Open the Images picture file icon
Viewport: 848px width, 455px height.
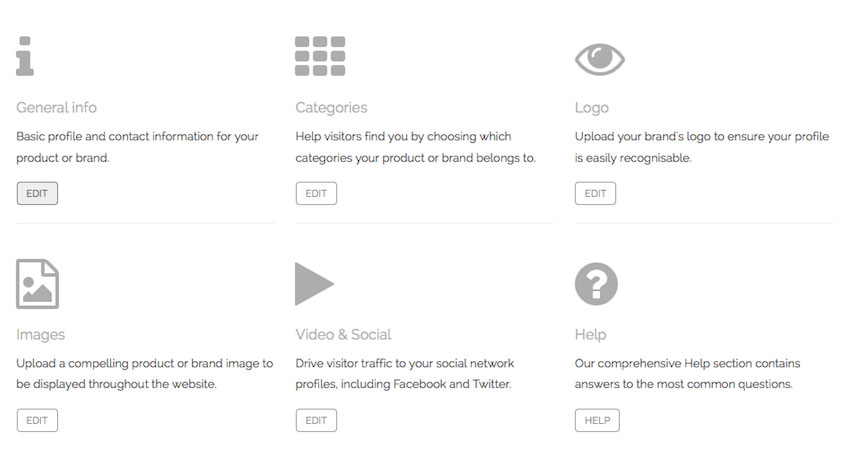[x=37, y=284]
